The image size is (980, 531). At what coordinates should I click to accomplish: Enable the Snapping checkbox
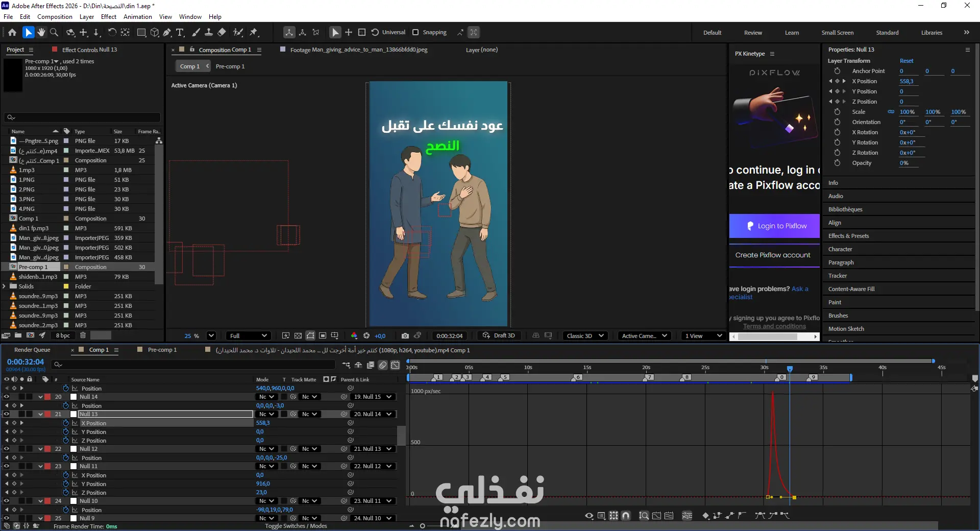click(x=415, y=33)
